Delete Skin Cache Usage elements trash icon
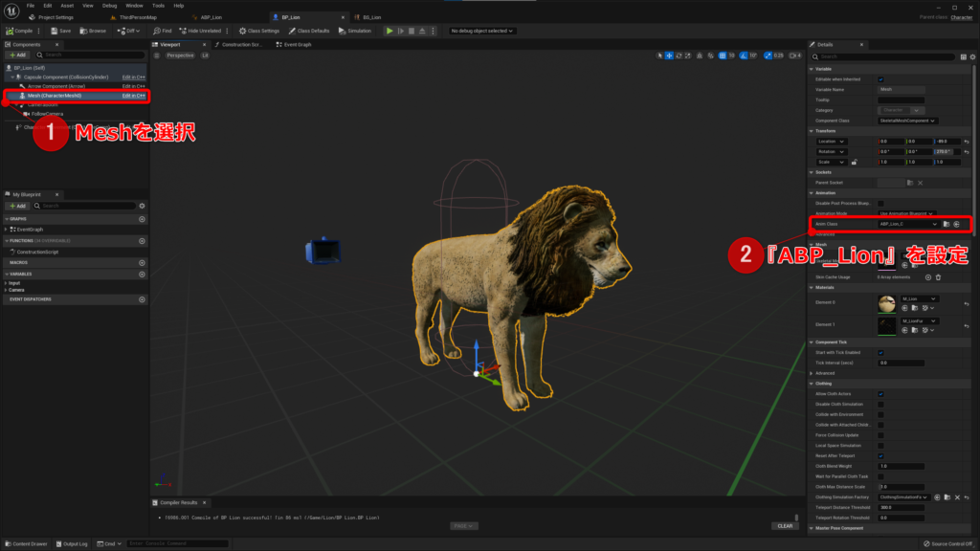The height and width of the screenshot is (551, 980). [938, 277]
